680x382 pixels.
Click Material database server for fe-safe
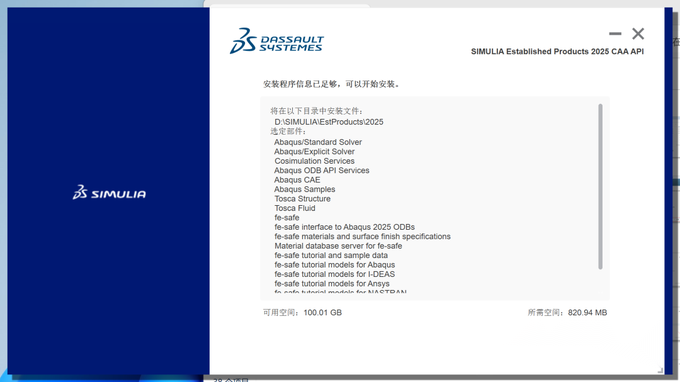[338, 246]
